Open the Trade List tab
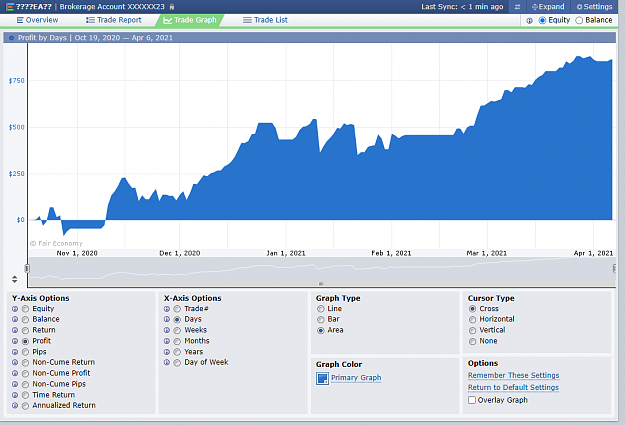The height and width of the screenshot is (425, 625). (x=265, y=20)
